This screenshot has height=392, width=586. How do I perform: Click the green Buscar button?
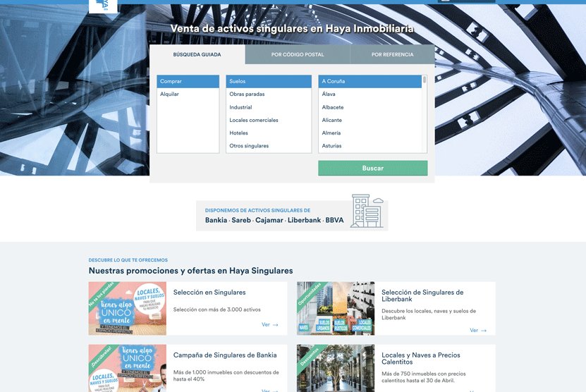pos(373,169)
